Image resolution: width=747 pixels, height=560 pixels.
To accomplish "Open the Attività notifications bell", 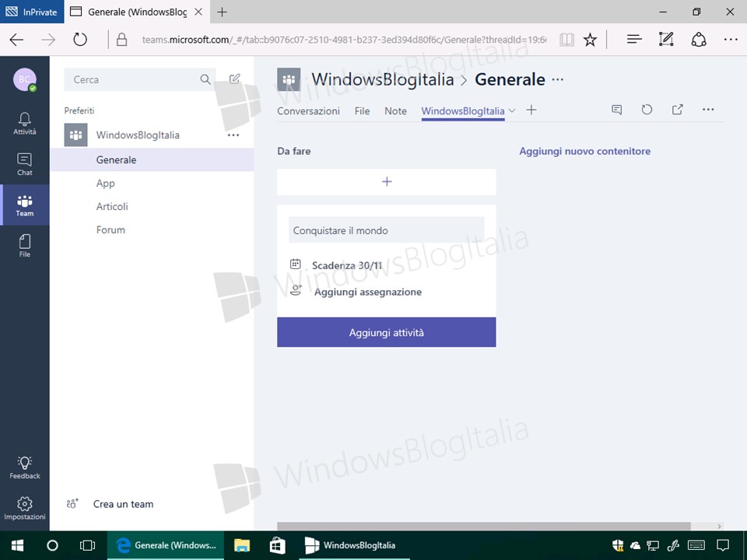I will pyautogui.click(x=24, y=124).
